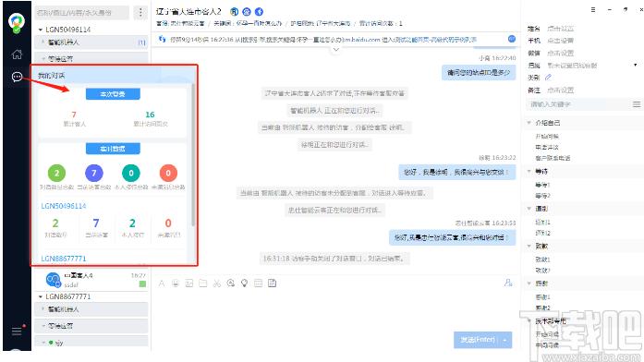Expand the 智能机器人 row under LGN50496114
Image resolution: width=644 pixels, height=362 pixels.
92,42
